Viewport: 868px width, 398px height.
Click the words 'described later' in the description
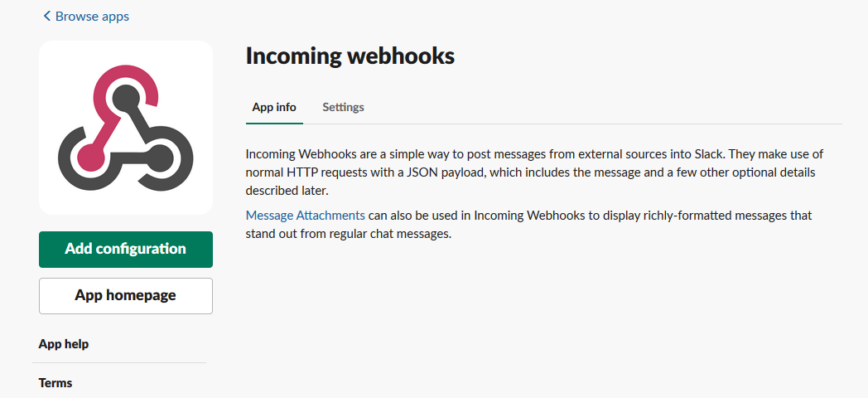[x=284, y=191]
